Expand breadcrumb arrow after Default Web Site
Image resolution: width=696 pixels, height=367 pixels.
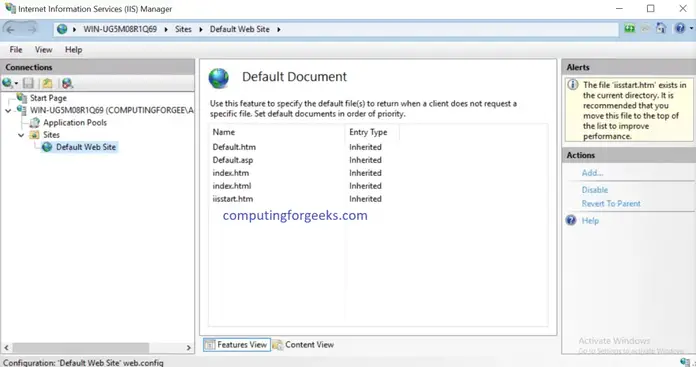coord(279,30)
